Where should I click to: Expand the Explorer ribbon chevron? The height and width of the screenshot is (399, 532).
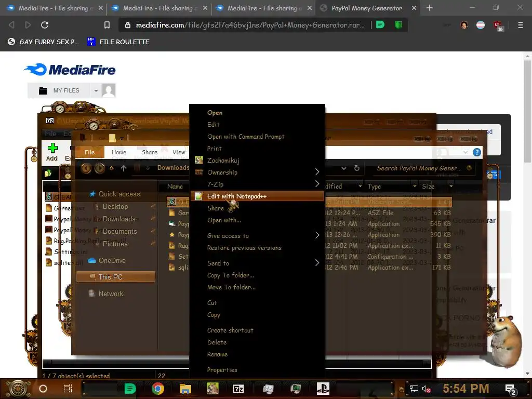point(465,152)
